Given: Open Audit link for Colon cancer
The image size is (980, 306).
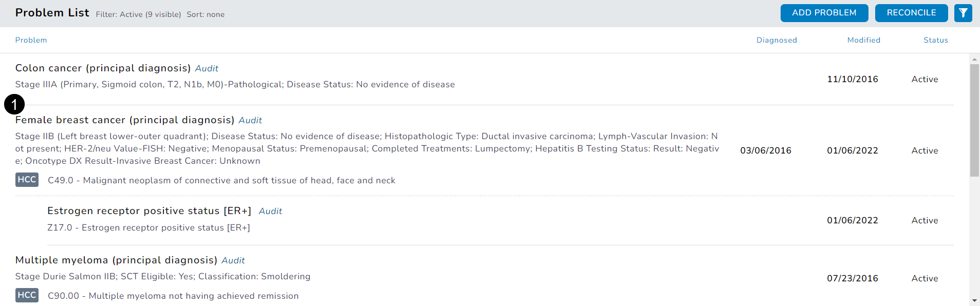Looking at the screenshot, I should (207, 68).
